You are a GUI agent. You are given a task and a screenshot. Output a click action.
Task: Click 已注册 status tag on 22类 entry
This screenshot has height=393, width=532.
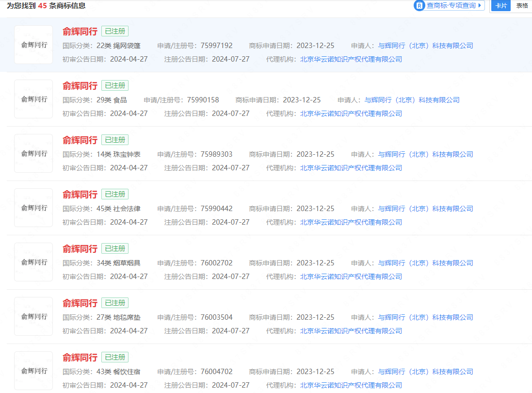[115, 31]
